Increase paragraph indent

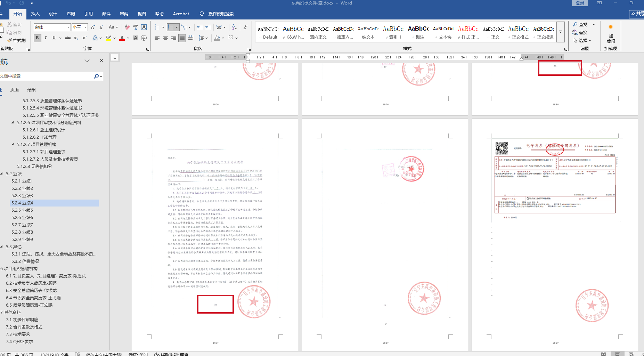[x=208, y=27]
